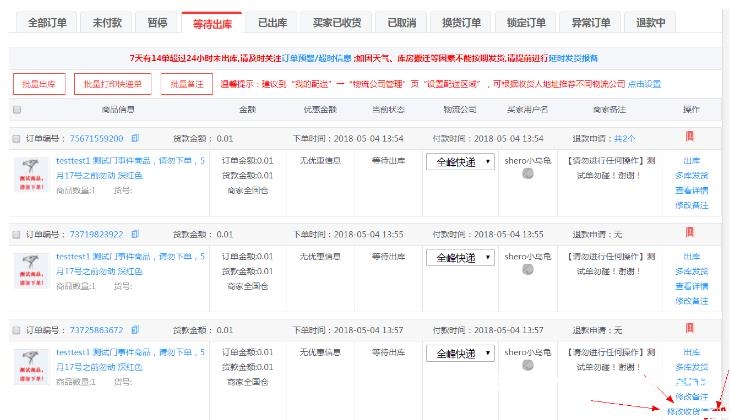Switch to the 全部订单 tab
Screen dimensions: 731x420
pos(46,23)
